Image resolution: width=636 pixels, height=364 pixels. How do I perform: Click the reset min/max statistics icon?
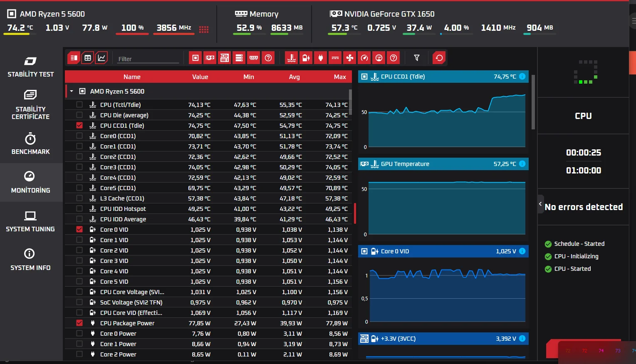pyautogui.click(x=439, y=58)
